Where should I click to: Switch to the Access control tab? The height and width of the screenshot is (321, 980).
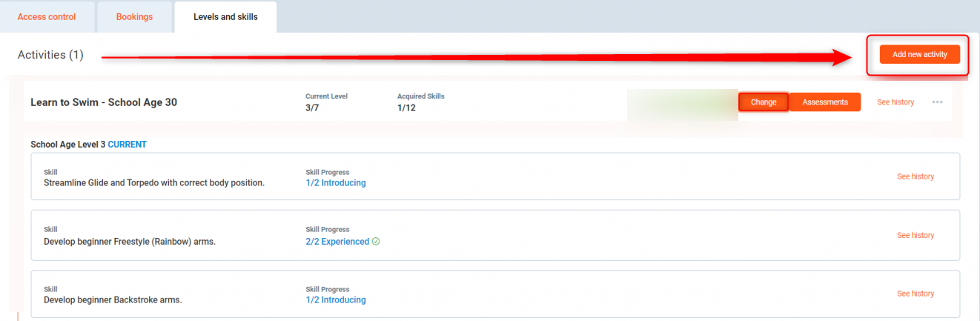(x=47, y=17)
